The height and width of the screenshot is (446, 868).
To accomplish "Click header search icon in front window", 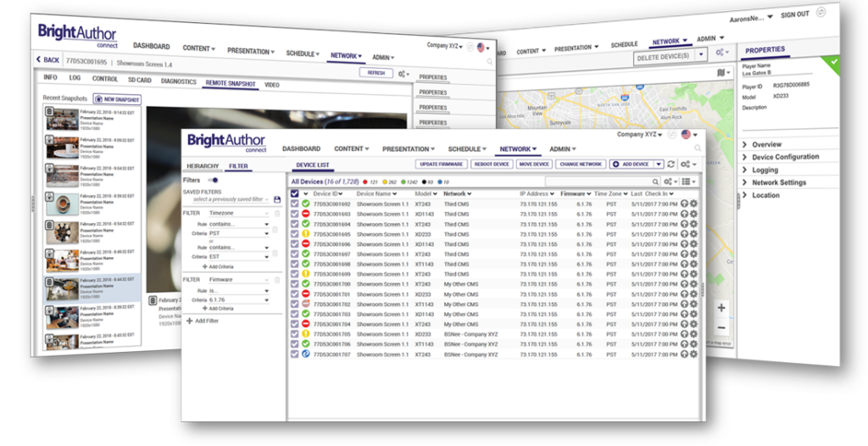I will 698,148.
